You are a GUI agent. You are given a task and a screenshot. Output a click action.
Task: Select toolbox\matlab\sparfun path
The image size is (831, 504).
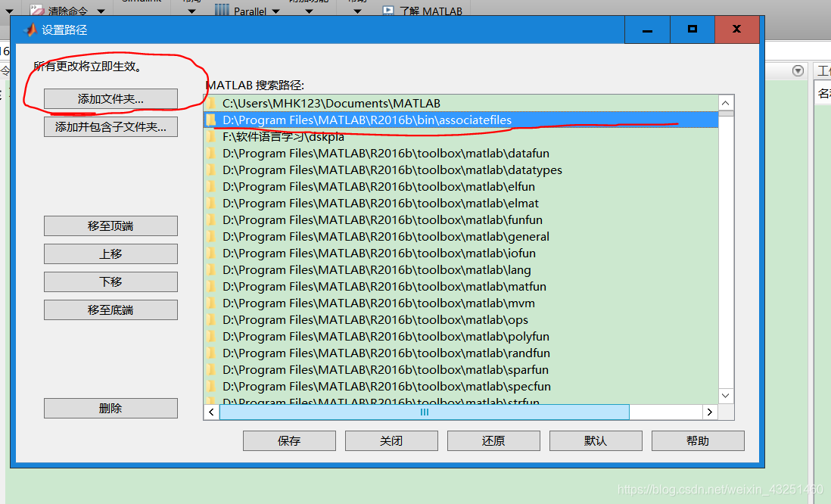point(461,369)
